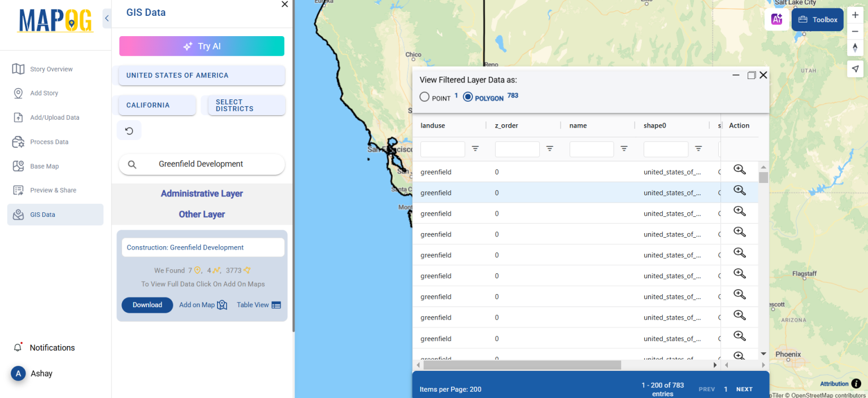Click the Download button for Greenfield data
This screenshot has width=868, height=398.
pos(147,305)
